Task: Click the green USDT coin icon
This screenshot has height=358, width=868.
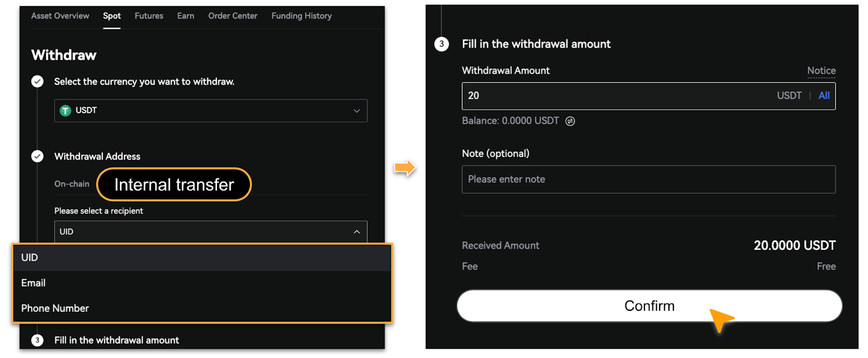Action: pos(65,111)
